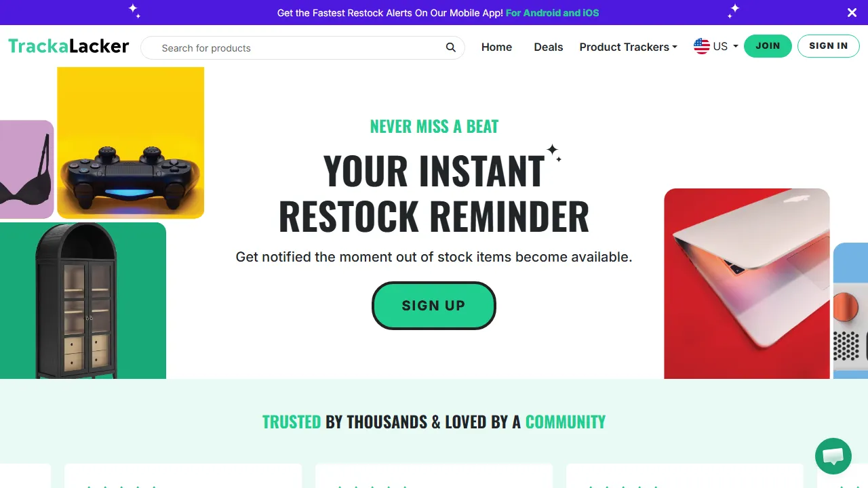Screen dimensions: 868x488
Task: Open the 'For Android and iOS' link
Action: point(552,13)
